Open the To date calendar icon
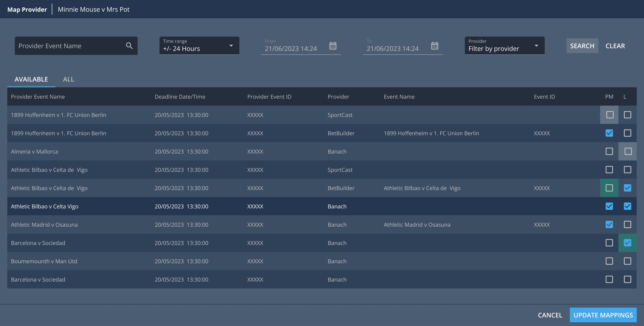 pos(435,46)
